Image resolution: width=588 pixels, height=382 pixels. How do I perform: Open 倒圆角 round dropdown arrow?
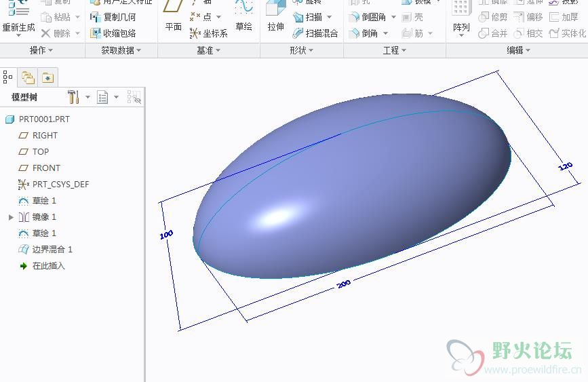click(x=394, y=17)
